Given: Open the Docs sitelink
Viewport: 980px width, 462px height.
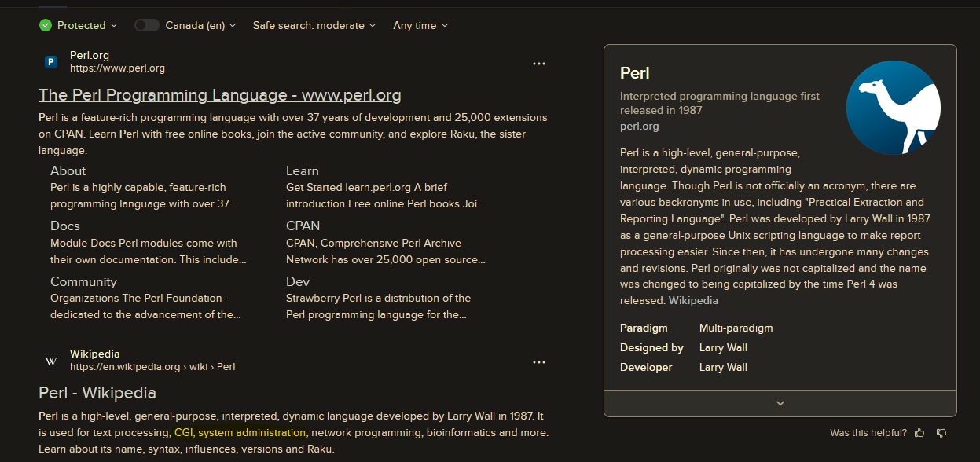Looking at the screenshot, I should pyautogui.click(x=65, y=225).
